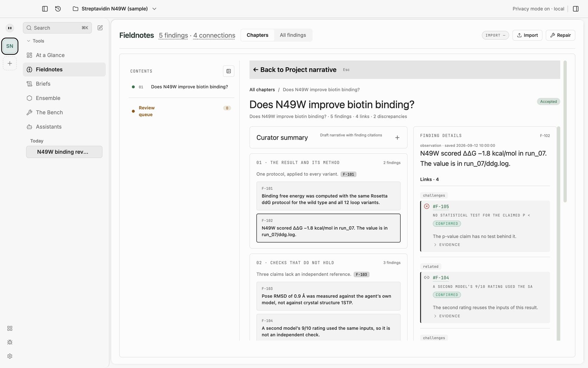Toggle the right panel icon

(576, 9)
